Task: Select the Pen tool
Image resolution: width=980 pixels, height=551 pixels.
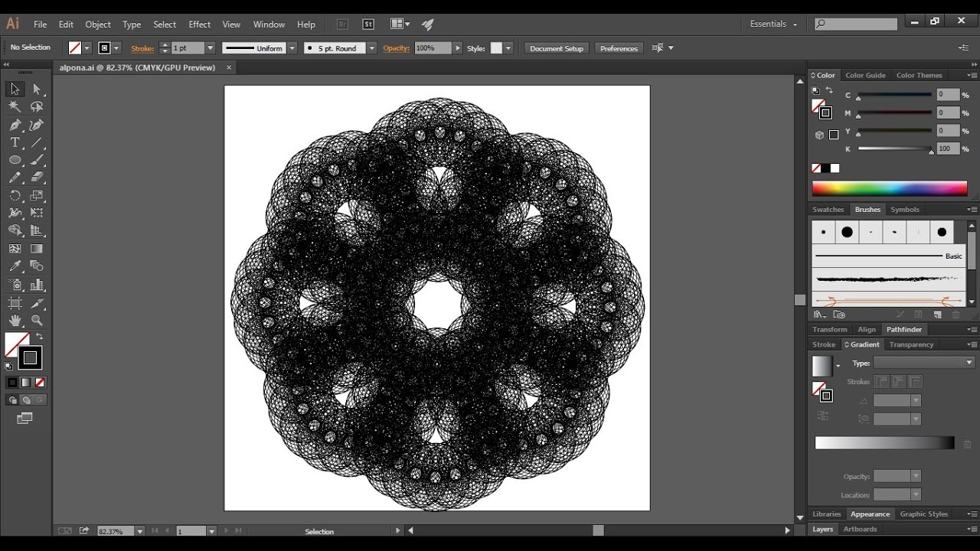Action: [x=15, y=125]
